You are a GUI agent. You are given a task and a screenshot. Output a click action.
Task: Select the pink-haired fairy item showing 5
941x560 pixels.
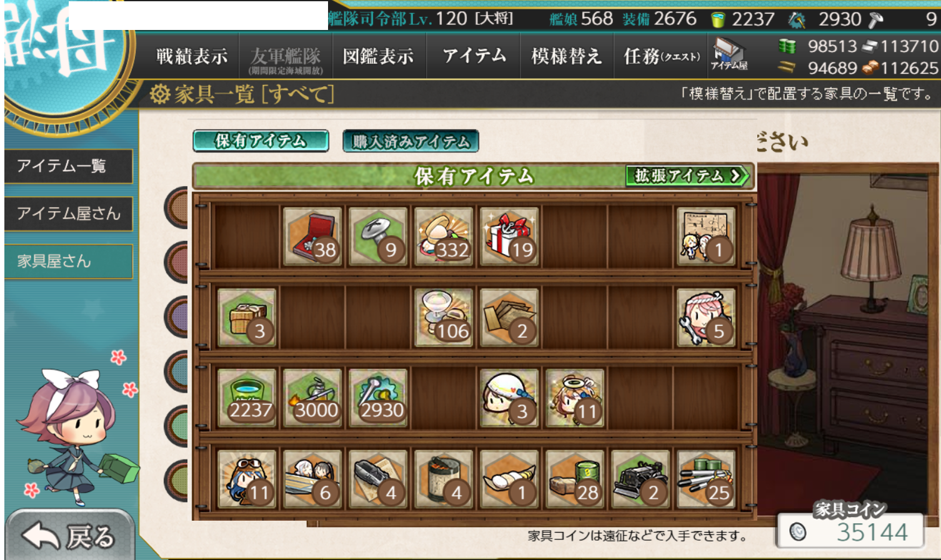tap(706, 317)
